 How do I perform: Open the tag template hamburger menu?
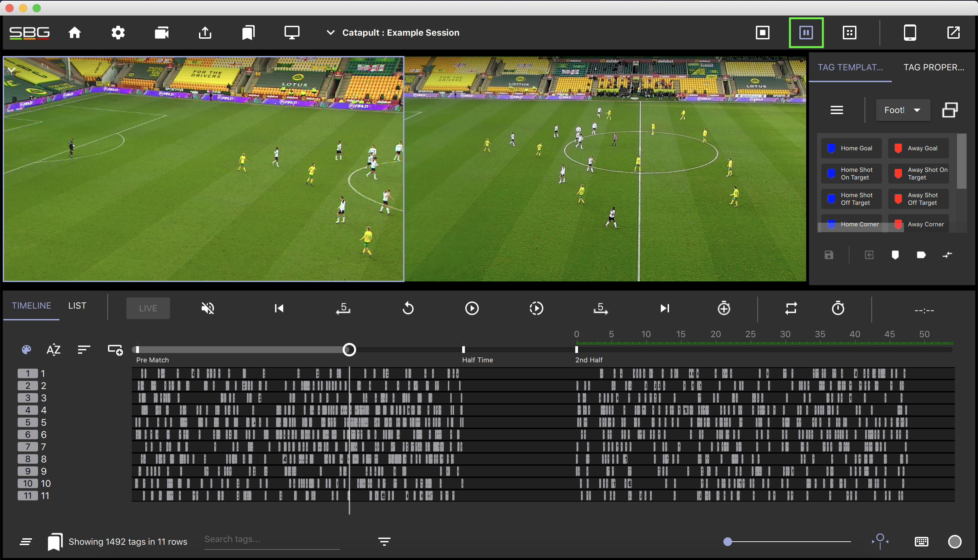point(837,110)
